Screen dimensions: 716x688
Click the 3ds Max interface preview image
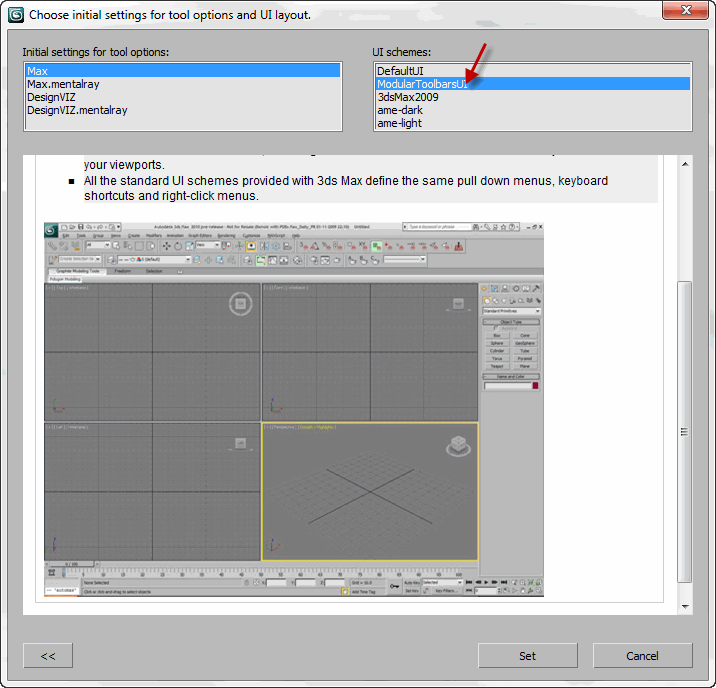(x=294, y=410)
